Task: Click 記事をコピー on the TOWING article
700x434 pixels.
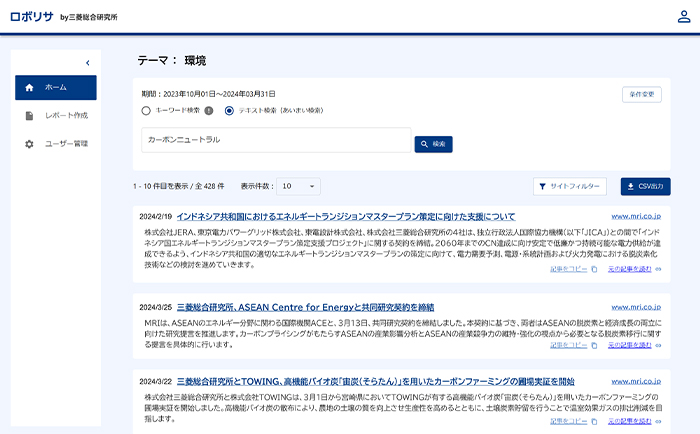Action: pyautogui.click(x=568, y=421)
